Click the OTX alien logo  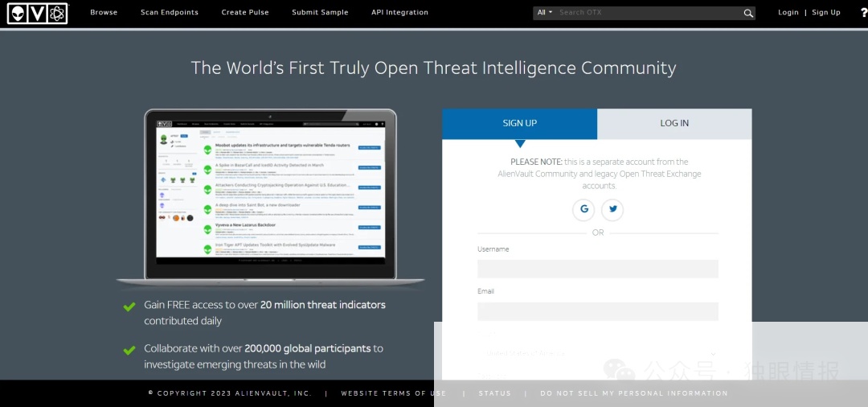point(37,14)
